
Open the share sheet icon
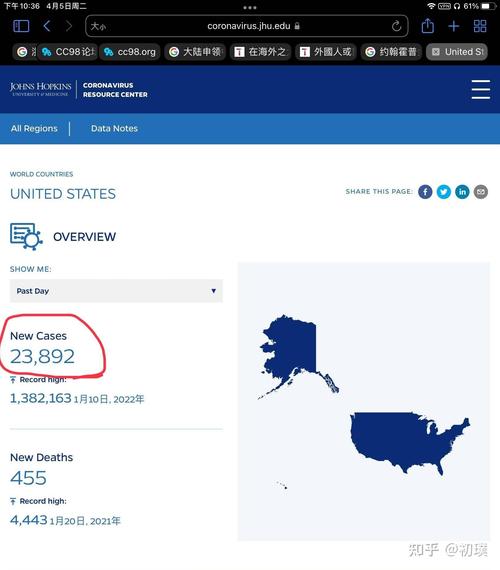pyautogui.click(x=428, y=26)
